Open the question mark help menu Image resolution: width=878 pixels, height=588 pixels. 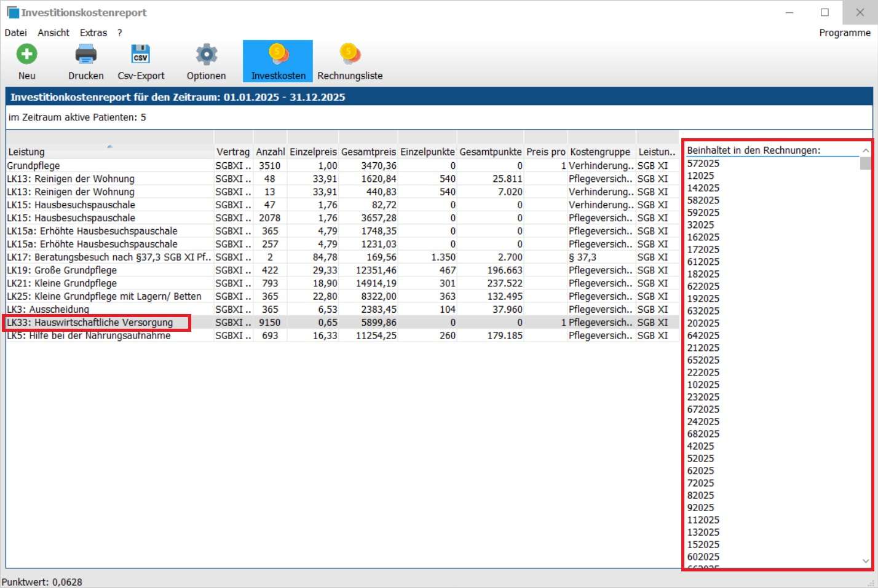click(x=120, y=33)
